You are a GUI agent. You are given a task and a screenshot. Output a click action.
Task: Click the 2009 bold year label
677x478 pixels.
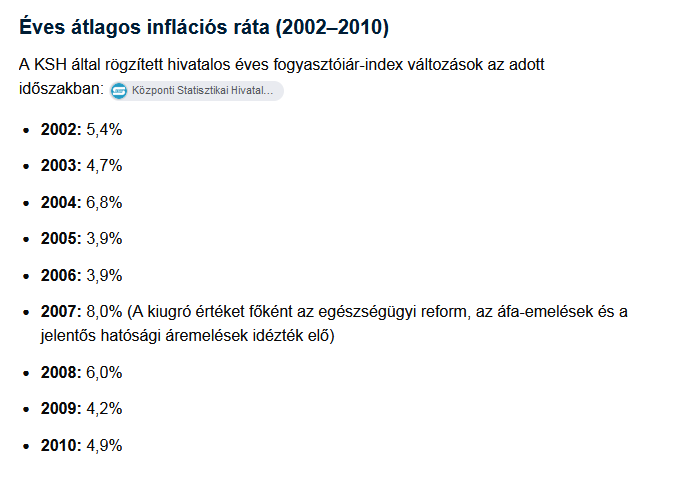pos(61,409)
